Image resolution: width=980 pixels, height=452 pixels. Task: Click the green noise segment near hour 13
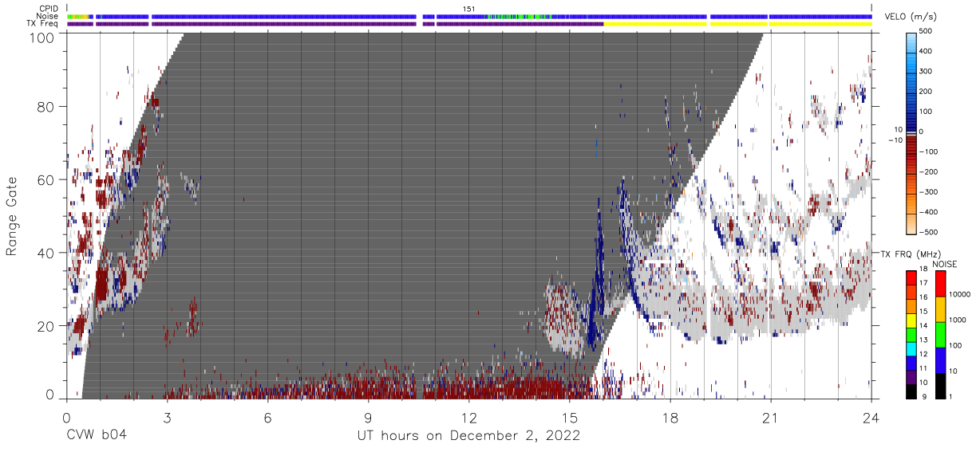coord(519,16)
